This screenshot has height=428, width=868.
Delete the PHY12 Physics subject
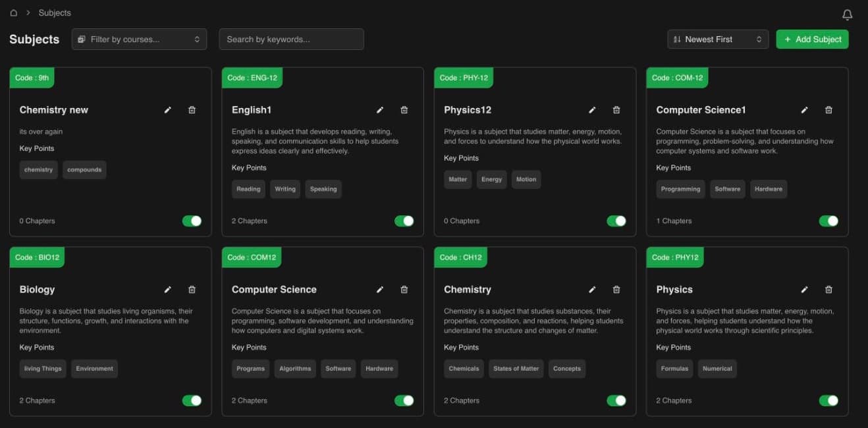point(828,289)
